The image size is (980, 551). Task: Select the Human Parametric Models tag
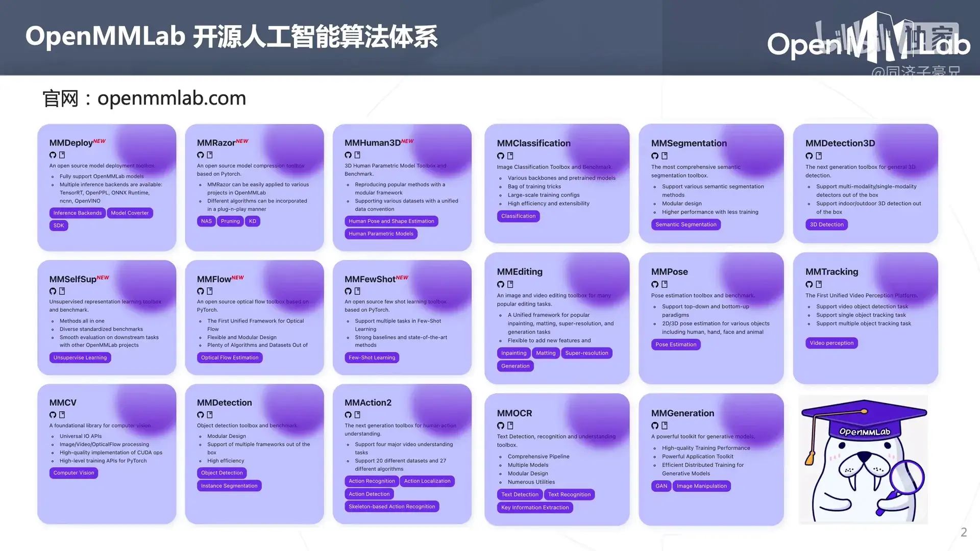click(381, 234)
